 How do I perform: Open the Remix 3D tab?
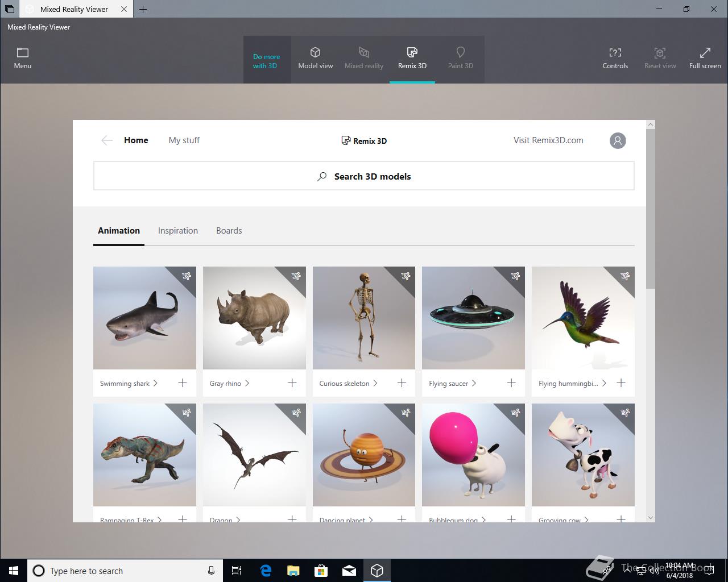pyautogui.click(x=412, y=59)
